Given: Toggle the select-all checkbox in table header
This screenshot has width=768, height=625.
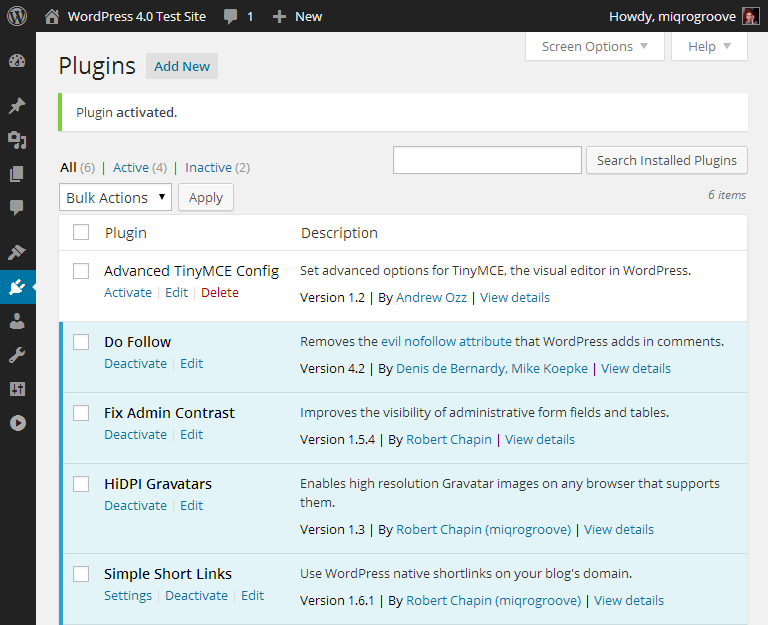Looking at the screenshot, I should 81,233.
